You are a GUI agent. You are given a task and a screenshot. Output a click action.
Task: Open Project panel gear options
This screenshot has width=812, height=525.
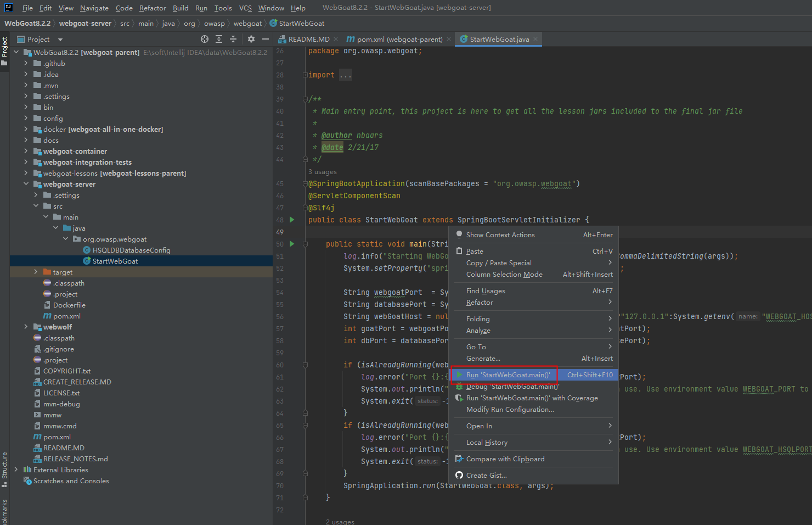(251, 39)
